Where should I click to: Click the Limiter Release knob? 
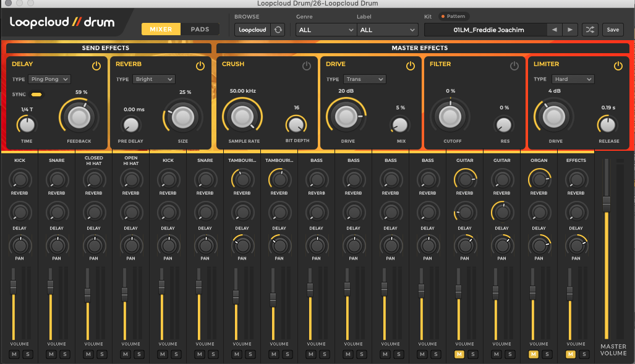coord(607,125)
